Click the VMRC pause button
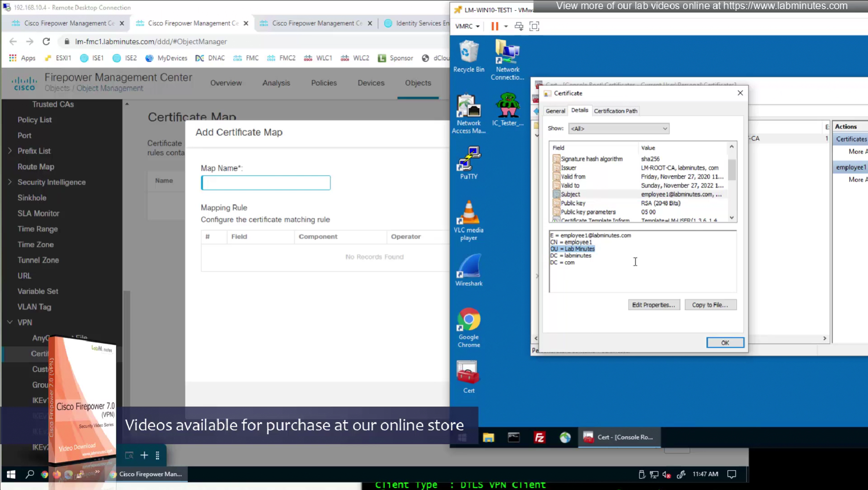 pyautogui.click(x=495, y=26)
